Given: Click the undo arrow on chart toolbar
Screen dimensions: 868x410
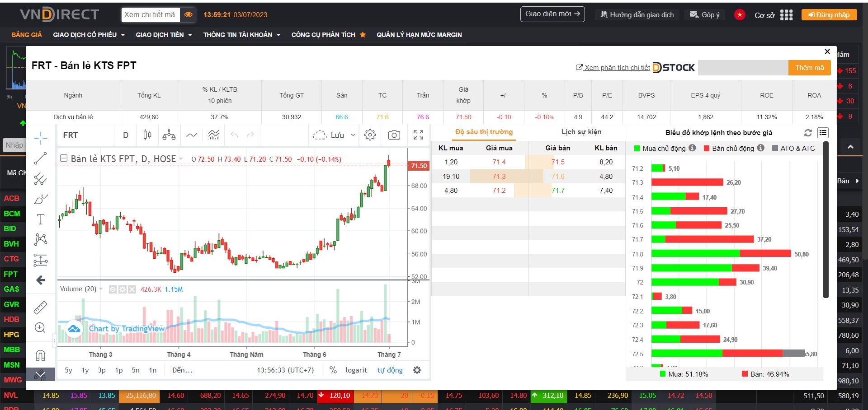Looking at the screenshot, I should tap(234, 135).
